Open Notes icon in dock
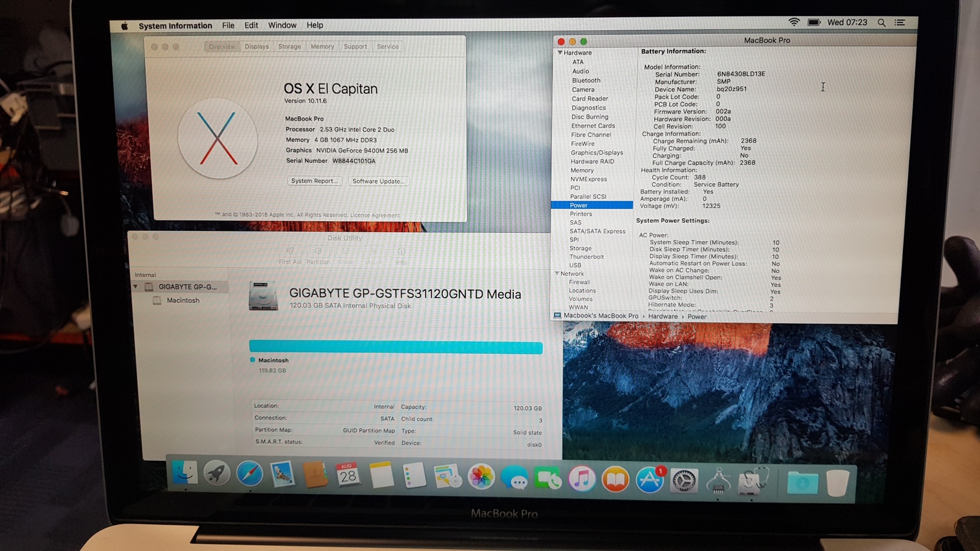Viewport: 980px width, 551px height. point(382,476)
